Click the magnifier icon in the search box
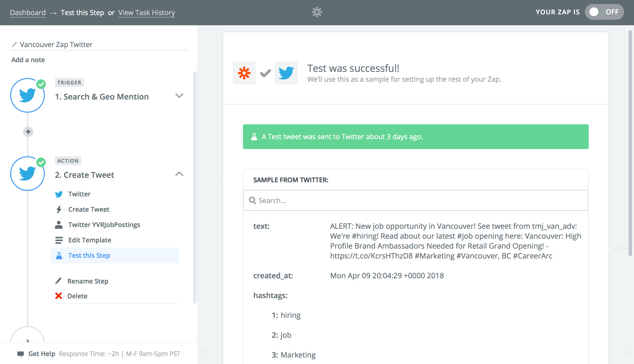Viewport: 634px width, 364px height. [253, 200]
